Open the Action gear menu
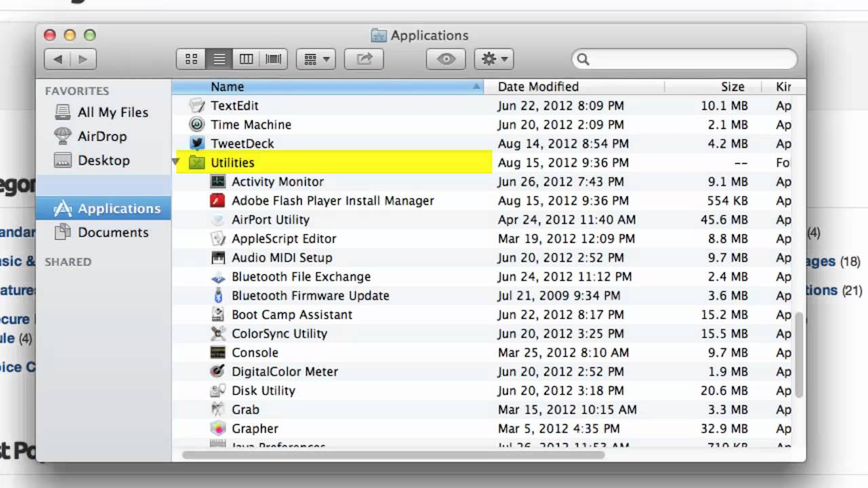The width and height of the screenshot is (868, 488). (494, 60)
